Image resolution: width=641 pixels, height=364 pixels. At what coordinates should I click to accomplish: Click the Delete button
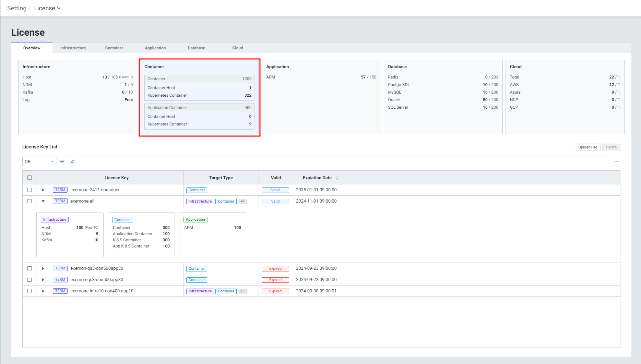click(611, 147)
